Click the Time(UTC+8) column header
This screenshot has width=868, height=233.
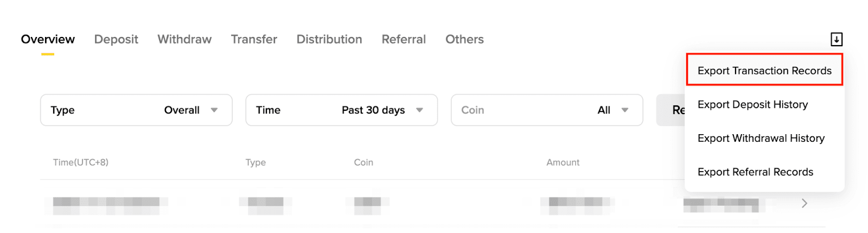click(x=81, y=162)
